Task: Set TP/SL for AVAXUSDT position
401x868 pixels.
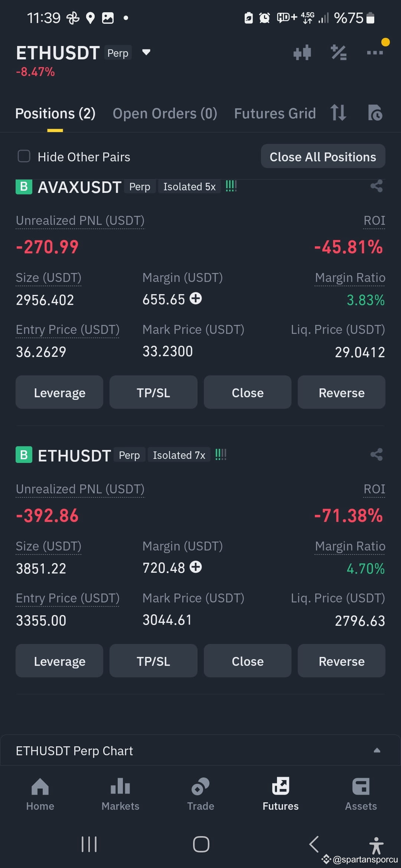Action: pyautogui.click(x=153, y=392)
